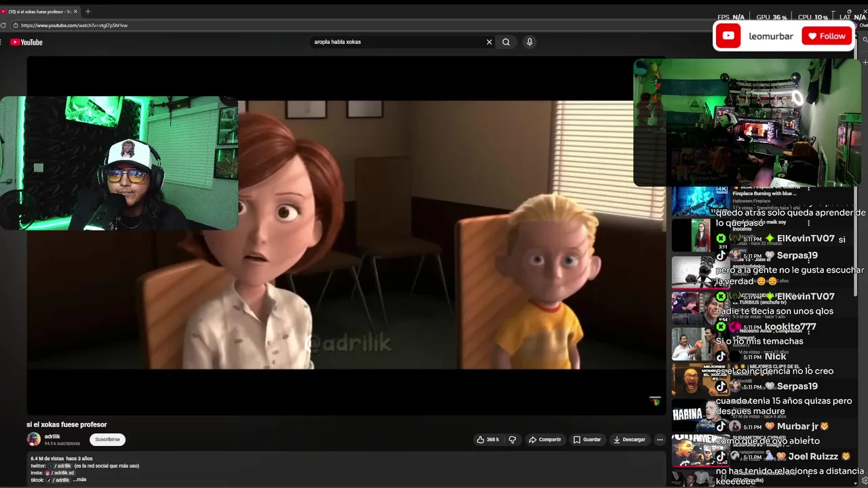
Task: Clear the search box with the X
Action: tap(489, 42)
